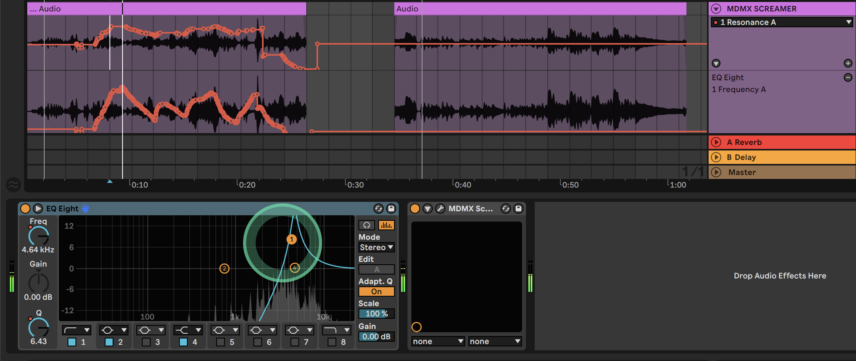Click the EQ band Gain knob
856x361 pixels.
[38, 282]
